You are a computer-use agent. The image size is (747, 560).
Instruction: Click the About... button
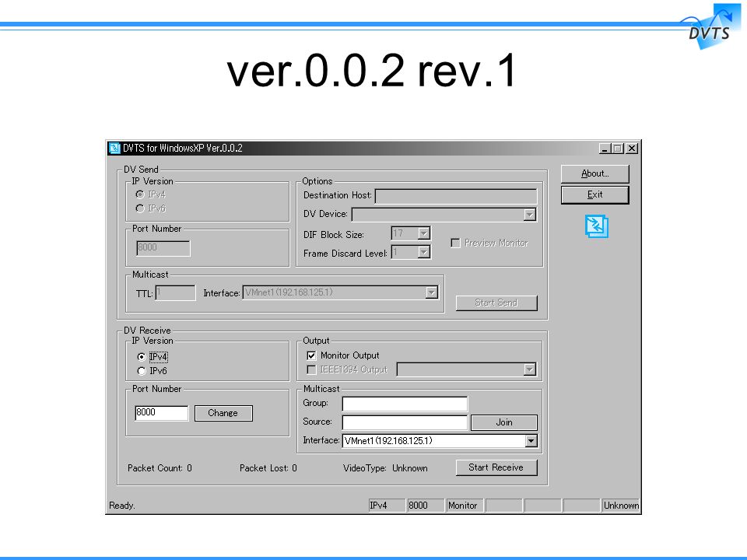point(595,173)
